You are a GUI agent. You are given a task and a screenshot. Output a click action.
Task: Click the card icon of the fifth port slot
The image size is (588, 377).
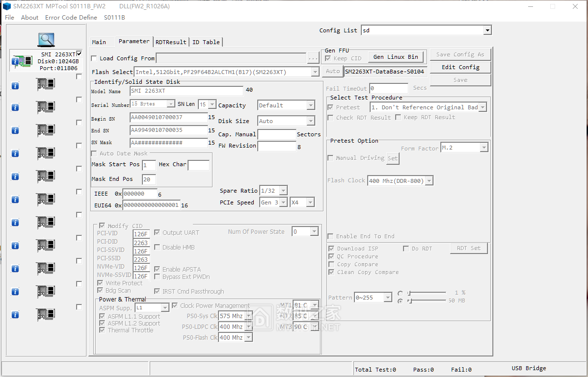pyautogui.click(x=46, y=153)
